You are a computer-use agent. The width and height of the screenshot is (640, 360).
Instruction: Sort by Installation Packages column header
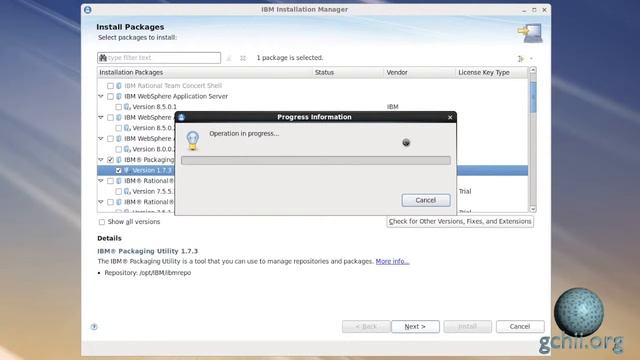click(x=205, y=72)
